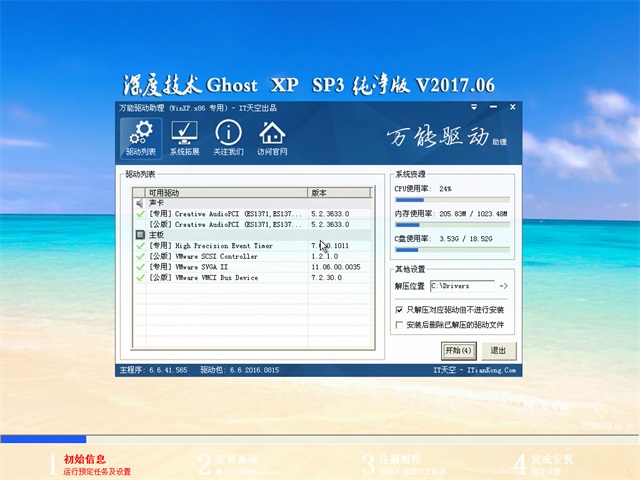Click the IT天空 - ITianKong.Com link
The height and width of the screenshot is (480, 640).
tap(474, 370)
